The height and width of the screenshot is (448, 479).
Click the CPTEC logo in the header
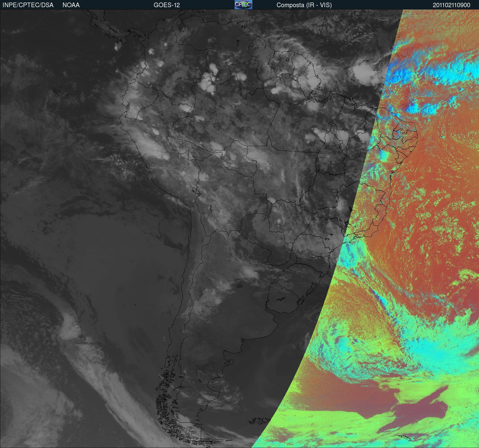[243, 5]
